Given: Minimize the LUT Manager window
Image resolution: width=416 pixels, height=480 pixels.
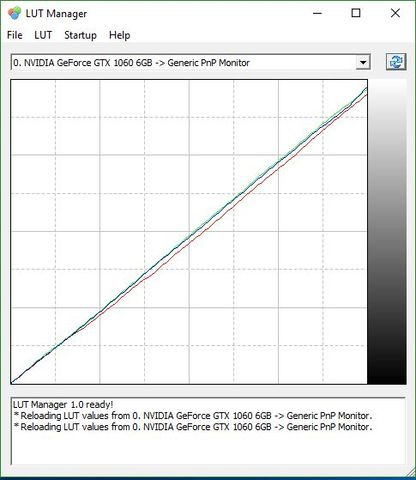Looking at the screenshot, I should 318,13.
